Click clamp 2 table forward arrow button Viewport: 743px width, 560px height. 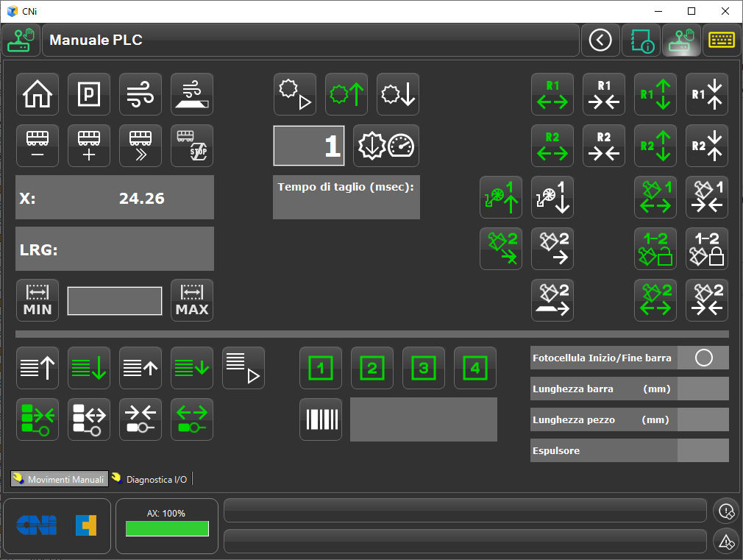(552, 301)
